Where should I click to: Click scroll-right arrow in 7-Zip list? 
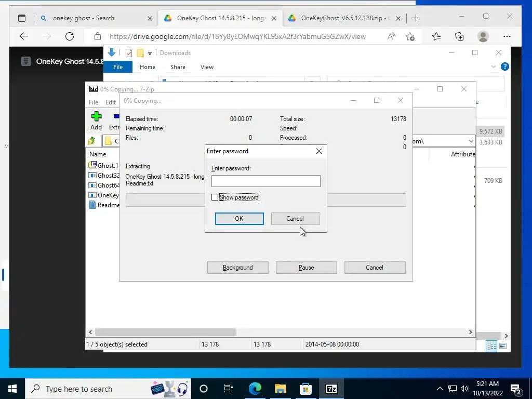tap(470, 332)
